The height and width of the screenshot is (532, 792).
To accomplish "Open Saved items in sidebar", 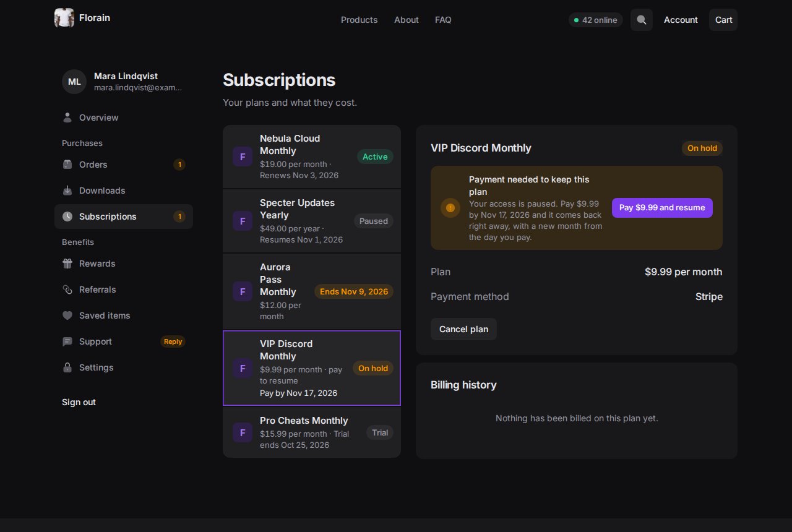I will (x=124, y=315).
